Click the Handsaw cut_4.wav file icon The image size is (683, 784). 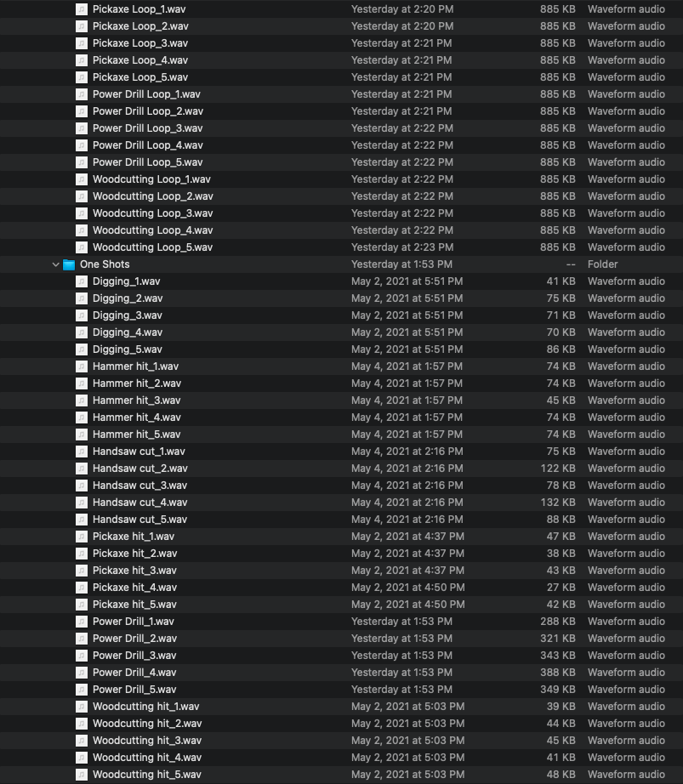click(x=82, y=503)
